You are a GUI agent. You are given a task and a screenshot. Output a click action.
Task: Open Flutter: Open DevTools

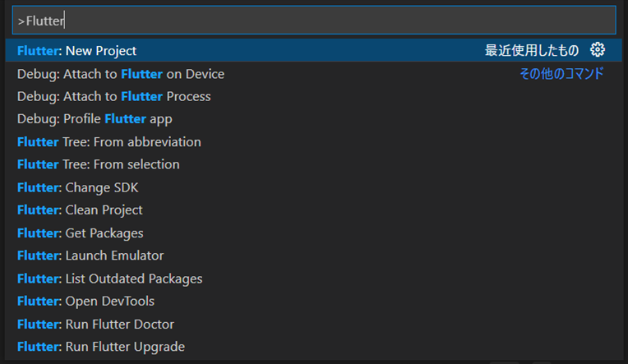point(85,302)
